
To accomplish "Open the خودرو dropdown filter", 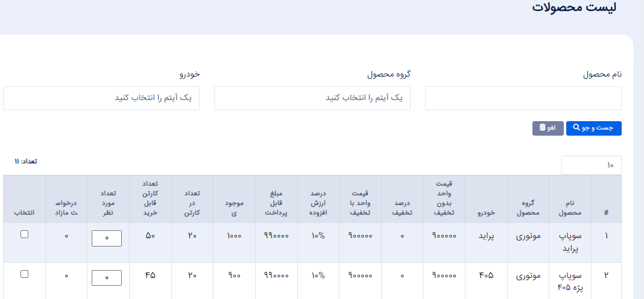I will click(x=101, y=98).
